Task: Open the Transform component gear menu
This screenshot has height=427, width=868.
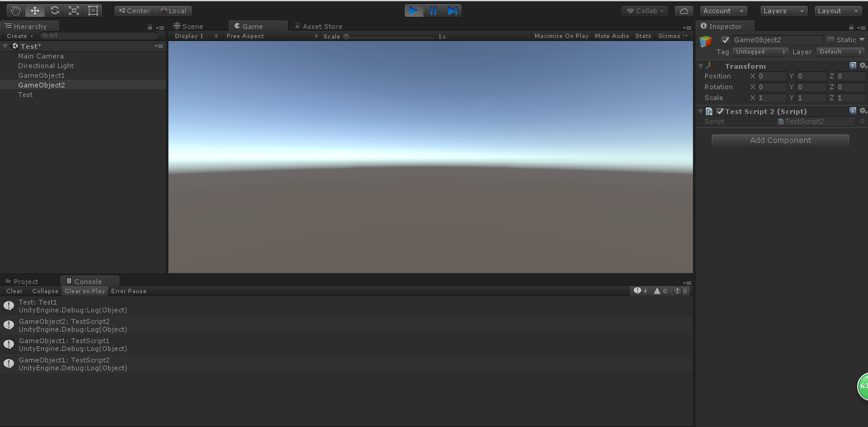Action: tap(863, 66)
